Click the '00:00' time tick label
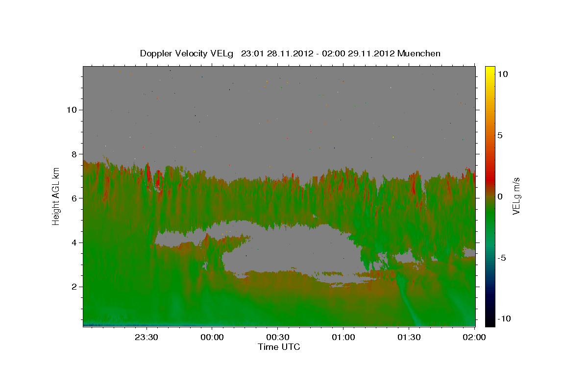588x392 pixels. click(x=212, y=337)
